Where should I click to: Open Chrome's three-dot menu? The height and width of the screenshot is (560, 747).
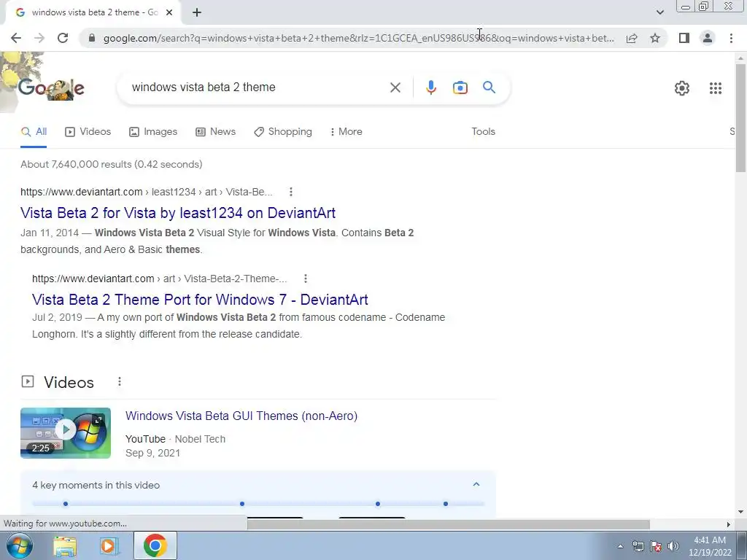click(x=731, y=38)
